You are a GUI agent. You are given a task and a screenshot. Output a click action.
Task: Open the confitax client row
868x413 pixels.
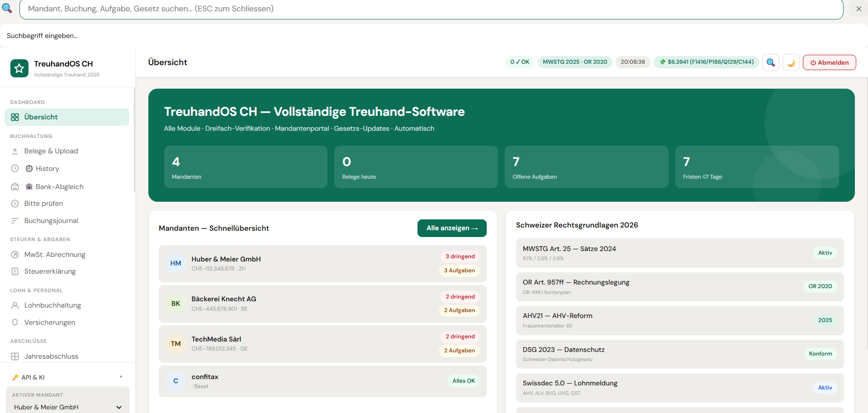click(x=323, y=381)
